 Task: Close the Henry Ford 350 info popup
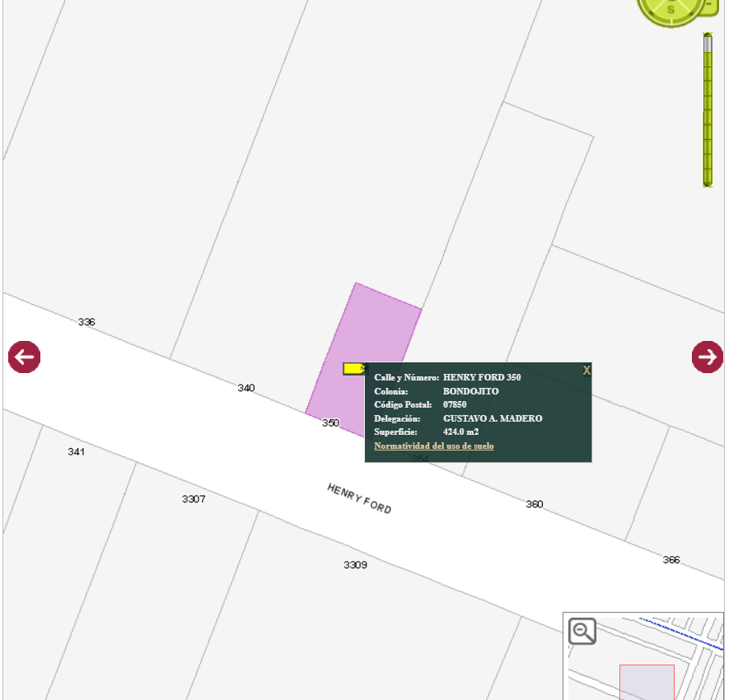coord(586,370)
